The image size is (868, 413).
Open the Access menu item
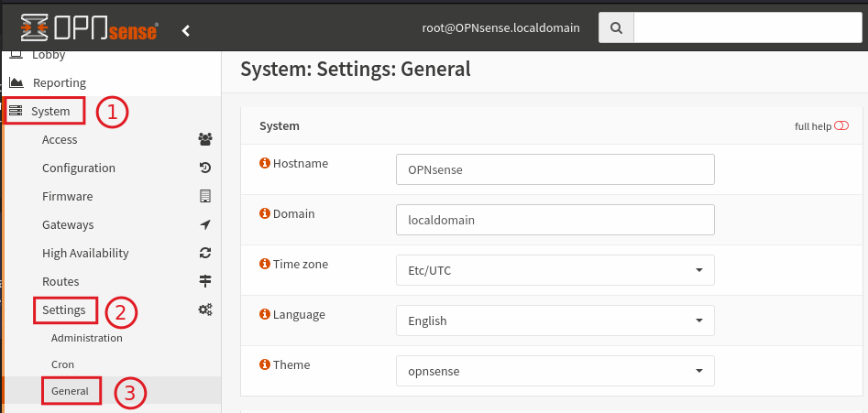pyautogui.click(x=60, y=139)
